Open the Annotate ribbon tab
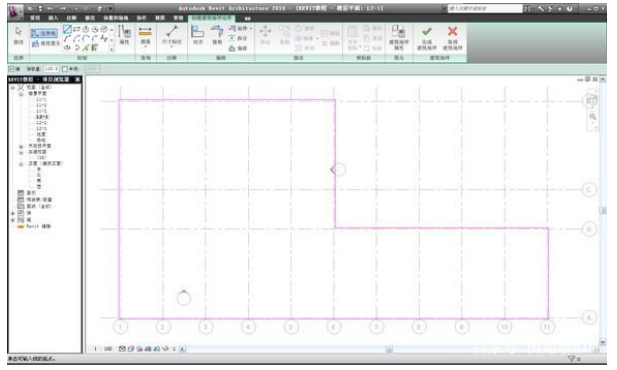The height and width of the screenshot is (370, 617). (71, 18)
